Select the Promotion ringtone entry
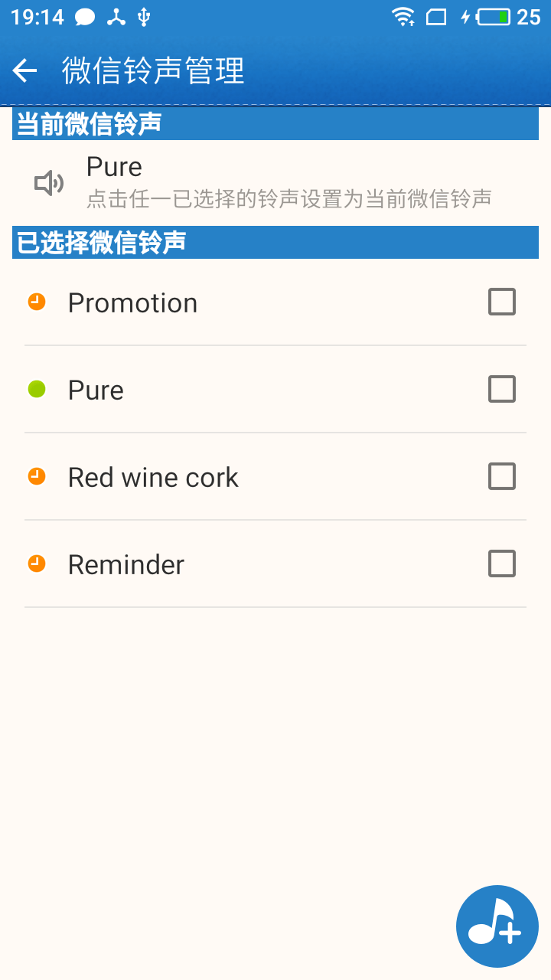This screenshot has width=551, height=980. pos(275,302)
